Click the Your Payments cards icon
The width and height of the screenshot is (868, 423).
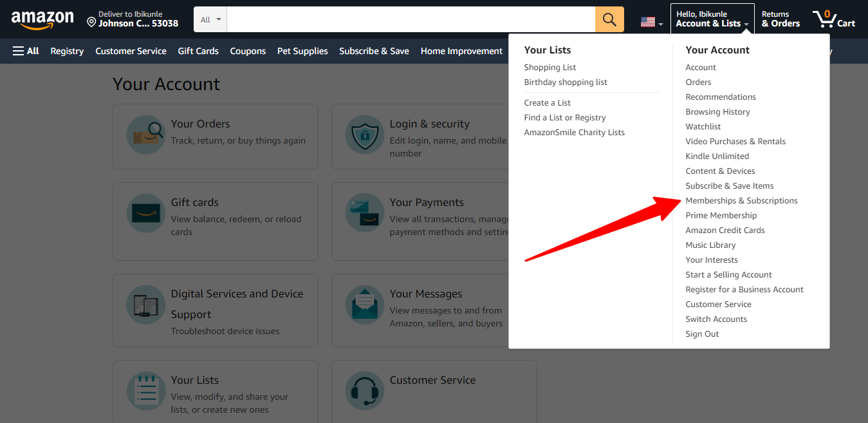[x=365, y=213]
